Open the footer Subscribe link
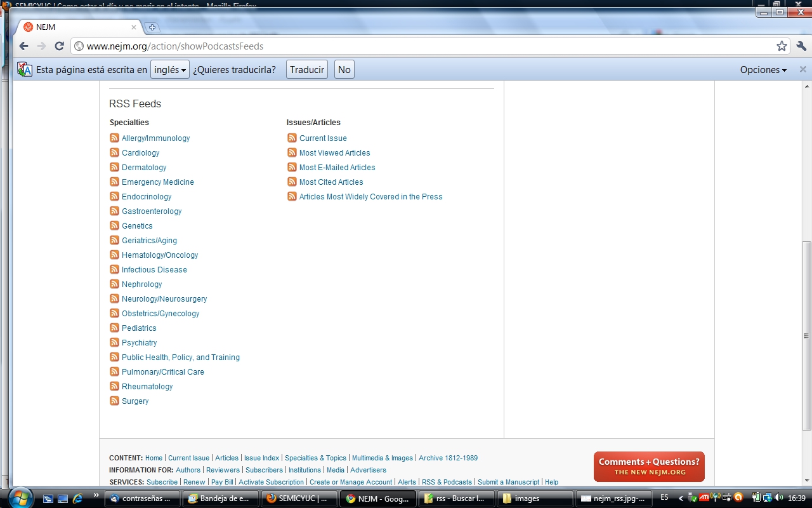 pyautogui.click(x=162, y=482)
